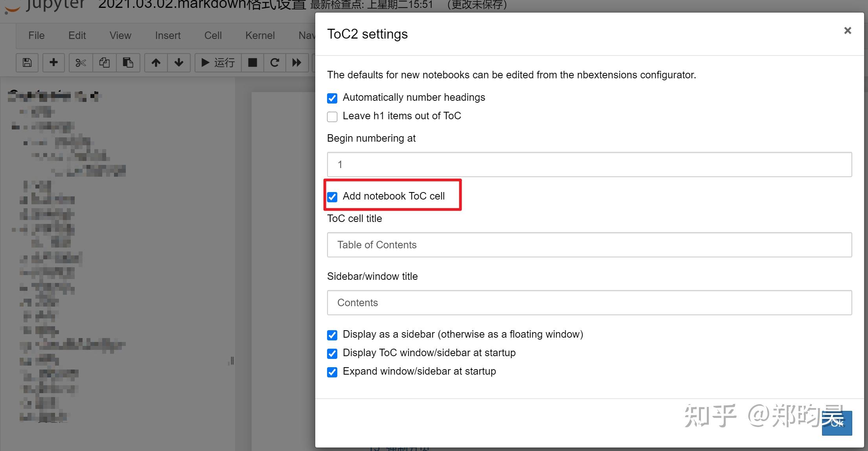Paste cells below with the clipboard icon
Image resolution: width=868 pixels, height=451 pixels.
point(128,63)
